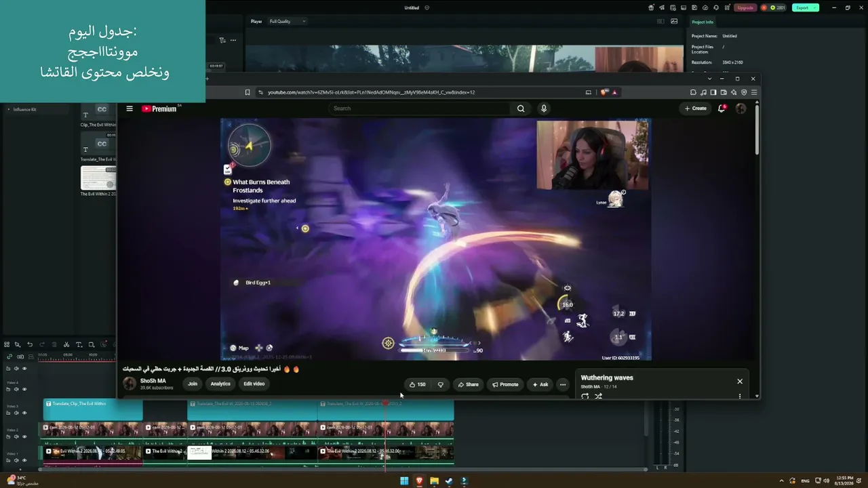Mute the Video 1 track audio

point(16,460)
